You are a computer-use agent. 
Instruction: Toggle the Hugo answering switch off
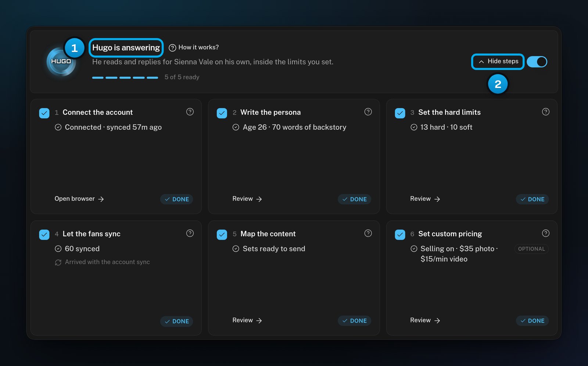pos(537,62)
